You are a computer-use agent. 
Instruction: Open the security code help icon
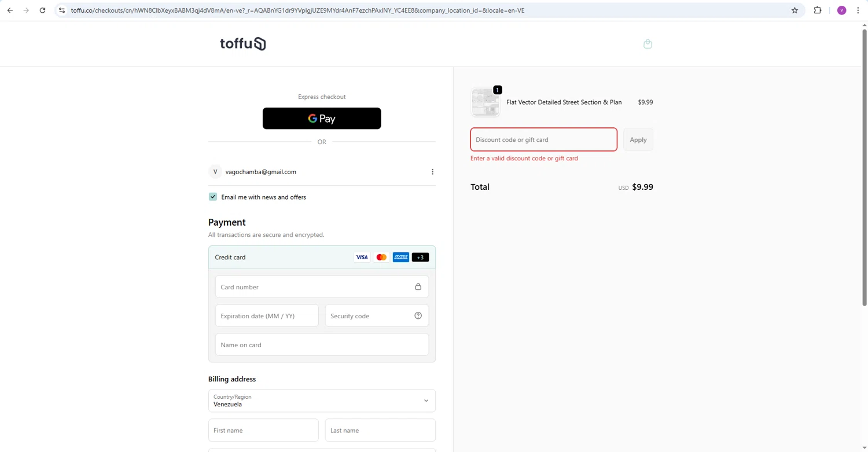tap(418, 316)
